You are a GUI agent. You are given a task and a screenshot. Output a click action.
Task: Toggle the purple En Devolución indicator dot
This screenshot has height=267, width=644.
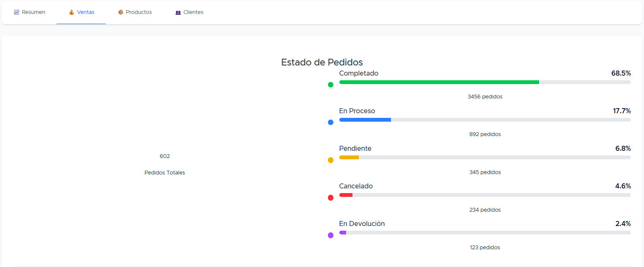pyautogui.click(x=330, y=235)
